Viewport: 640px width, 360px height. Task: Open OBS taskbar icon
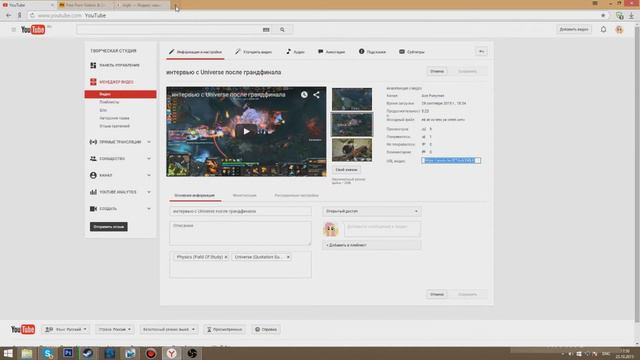tap(192, 353)
